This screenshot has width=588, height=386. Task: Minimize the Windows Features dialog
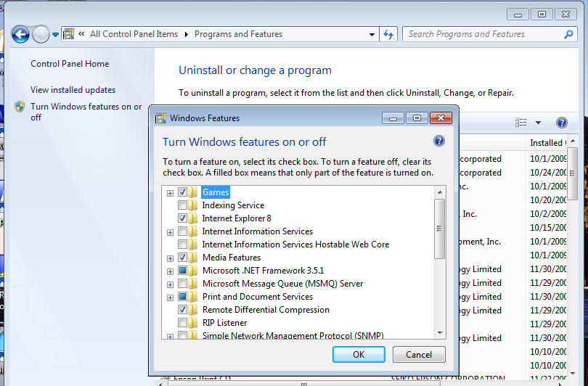(393, 118)
